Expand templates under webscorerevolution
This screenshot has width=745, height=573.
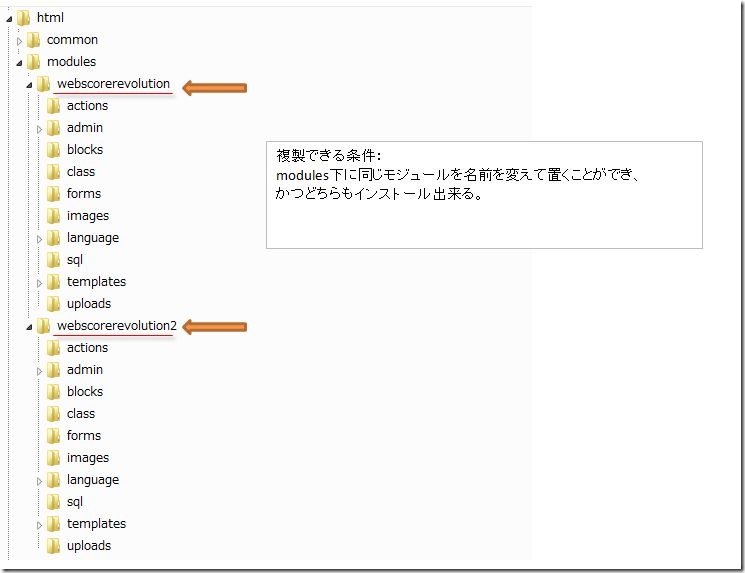tap(39, 283)
